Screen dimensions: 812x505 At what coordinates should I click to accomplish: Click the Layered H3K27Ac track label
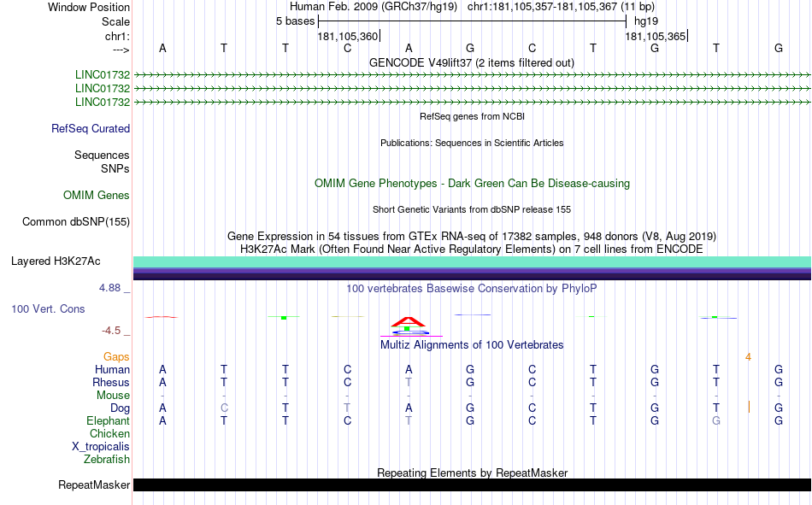pyautogui.click(x=56, y=261)
